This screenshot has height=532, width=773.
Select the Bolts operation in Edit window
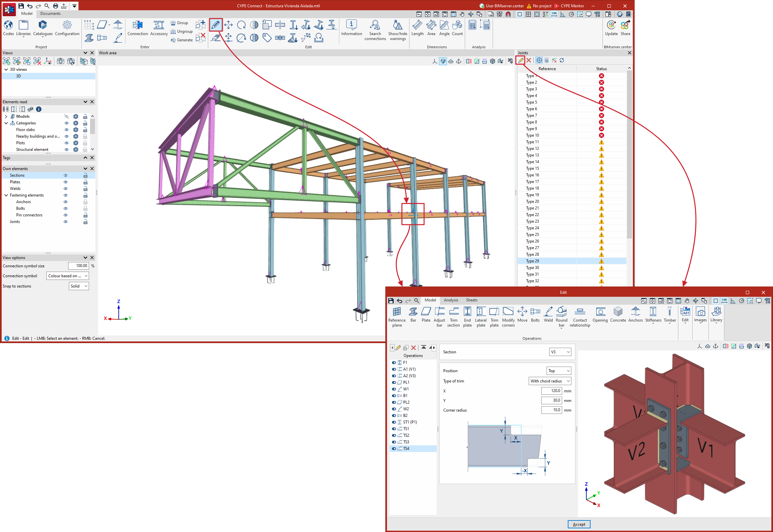coord(535,315)
